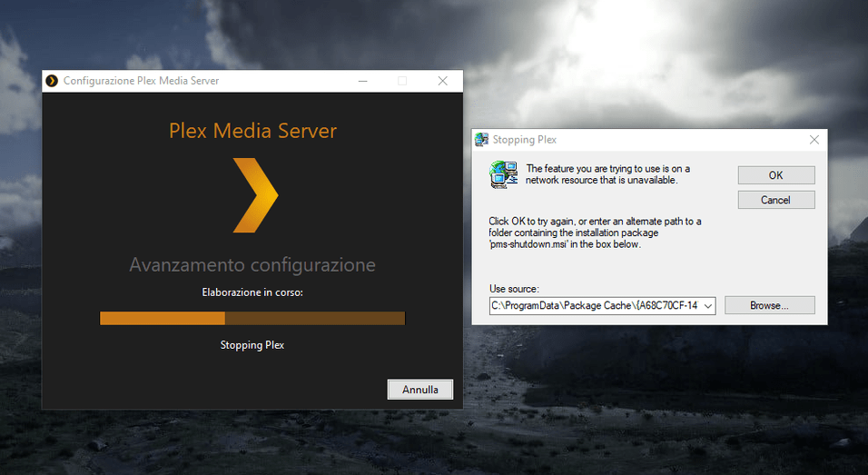Click the large orange Plex chevron logo

pos(255,195)
